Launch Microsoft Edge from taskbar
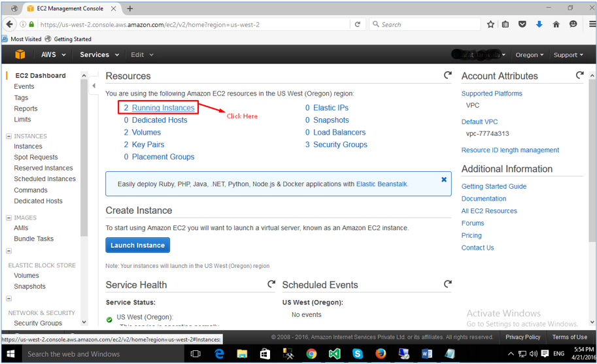The width and height of the screenshot is (597, 364). pyautogui.click(x=219, y=354)
